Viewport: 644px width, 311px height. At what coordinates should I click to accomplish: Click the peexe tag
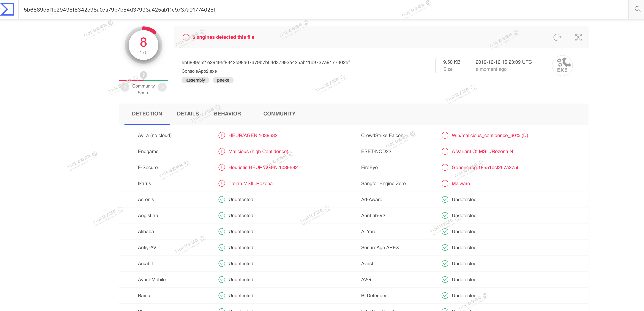pos(223,80)
